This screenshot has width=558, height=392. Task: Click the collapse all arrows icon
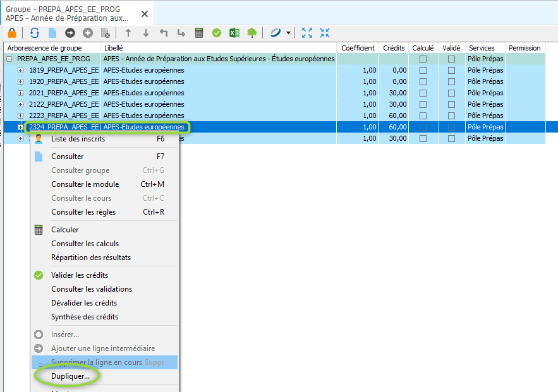tap(325, 33)
